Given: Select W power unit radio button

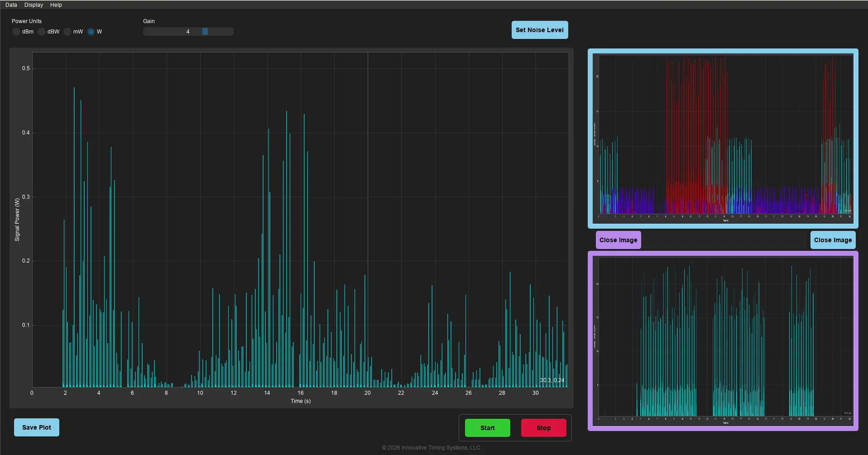Looking at the screenshot, I should [91, 32].
